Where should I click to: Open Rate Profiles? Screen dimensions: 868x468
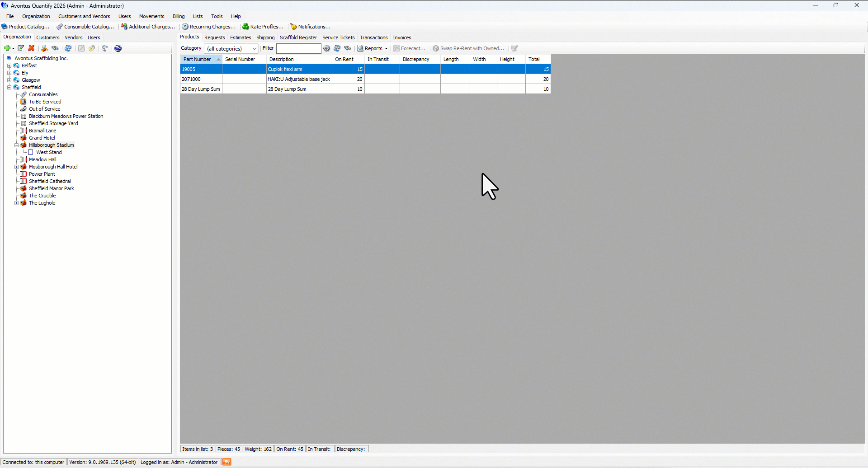pyautogui.click(x=263, y=27)
